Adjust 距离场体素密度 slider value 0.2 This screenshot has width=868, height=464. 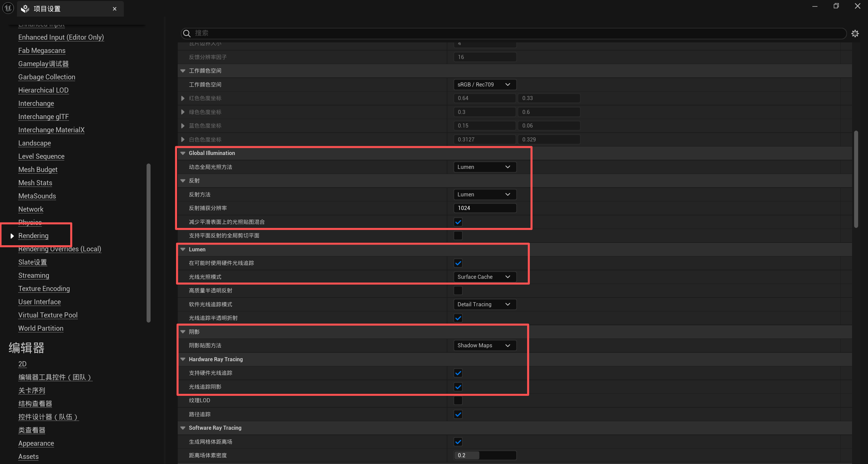point(485,455)
